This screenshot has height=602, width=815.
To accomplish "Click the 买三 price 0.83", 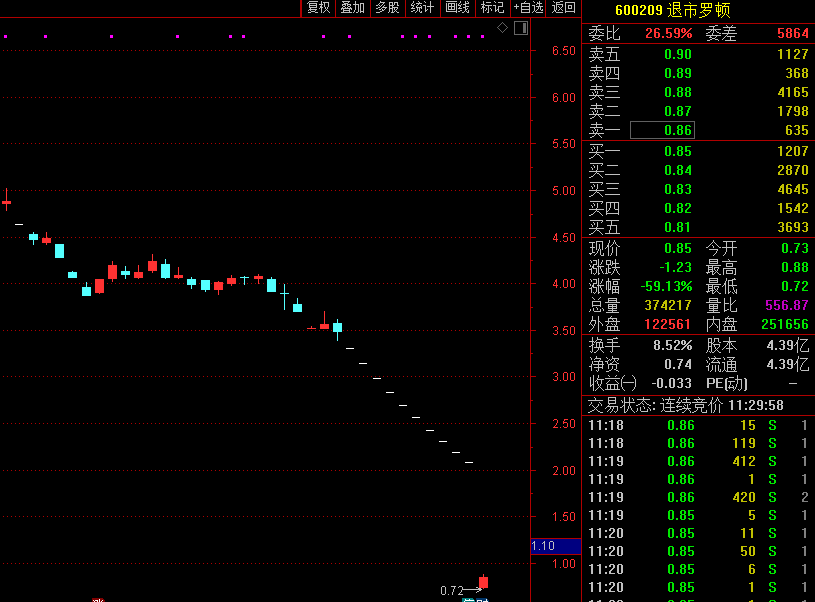I will (x=678, y=189).
